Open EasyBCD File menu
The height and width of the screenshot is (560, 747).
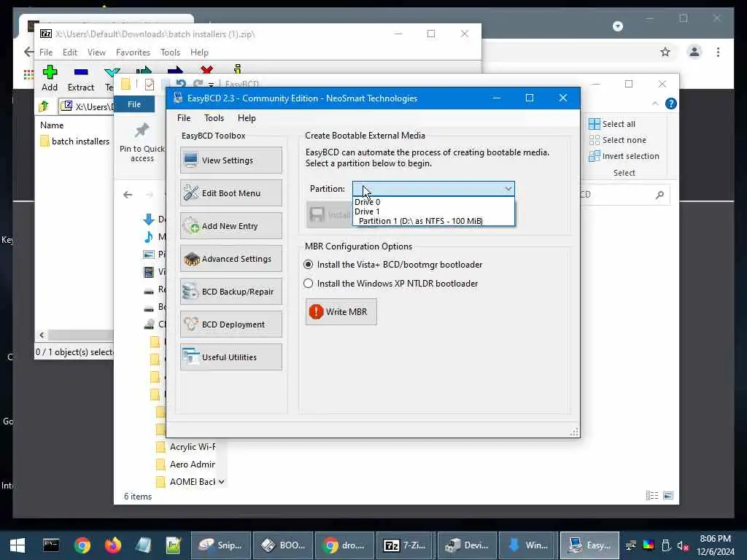[x=184, y=118]
